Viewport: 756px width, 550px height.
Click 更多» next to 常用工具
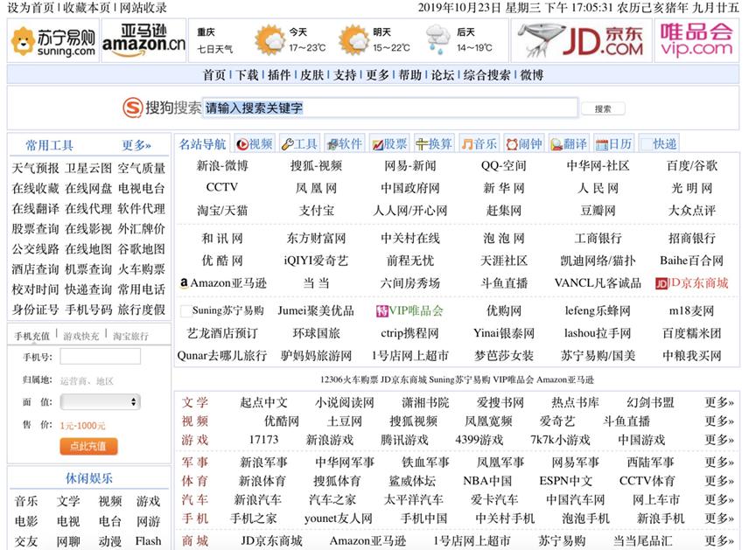136,145
